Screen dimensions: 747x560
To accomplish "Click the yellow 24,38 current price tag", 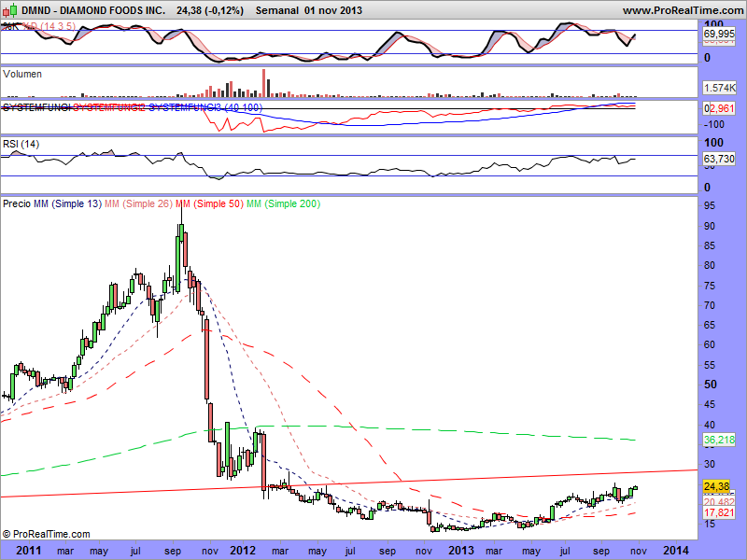I will (x=716, y=486).
